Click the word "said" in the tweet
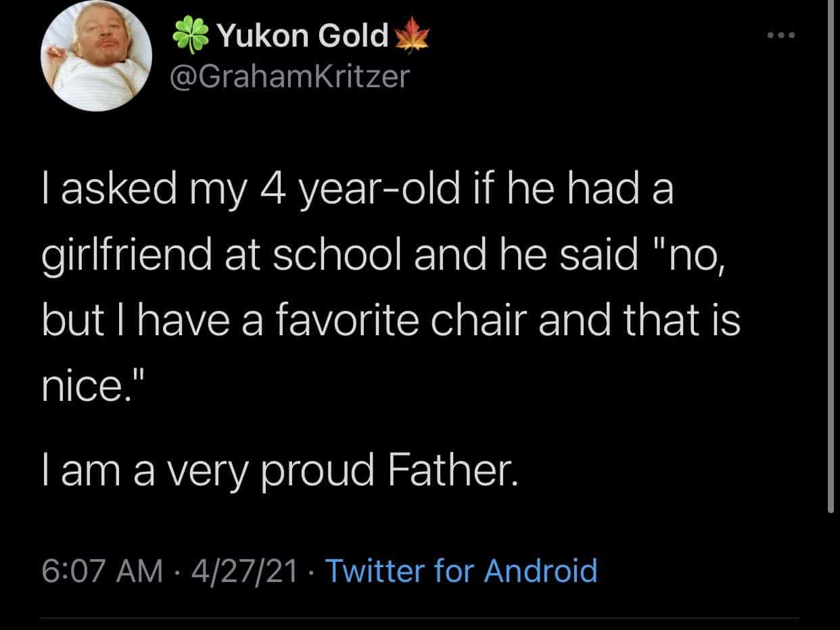Viewport: 840px width, 630px height. [598, 256]
